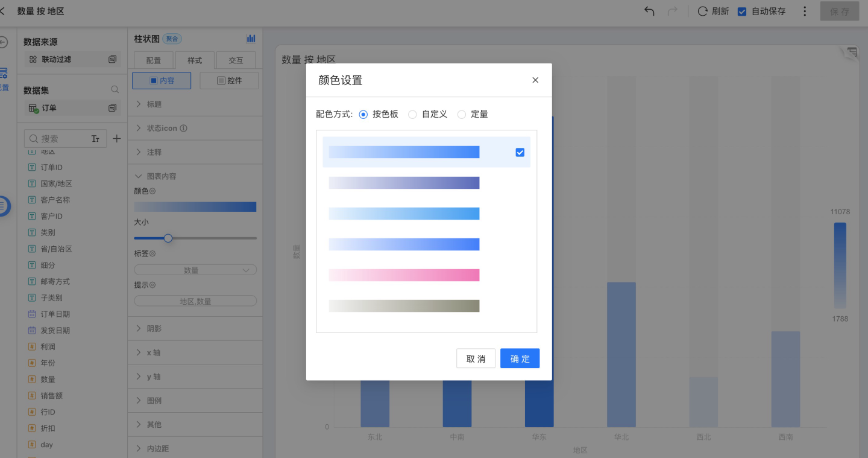The image size is (868, 458).
Task: Click the bar chart type icon
Action: pyautogui.click(x=251, y=39)
